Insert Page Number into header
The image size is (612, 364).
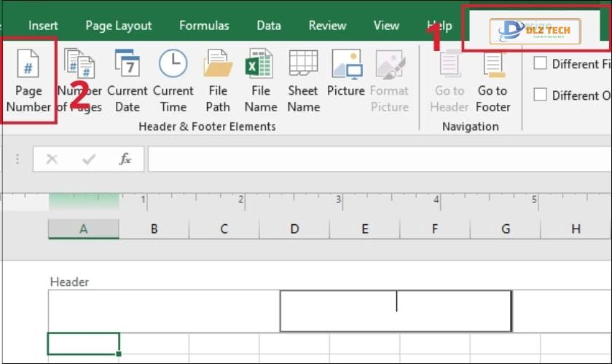click(x=28, y=81)
